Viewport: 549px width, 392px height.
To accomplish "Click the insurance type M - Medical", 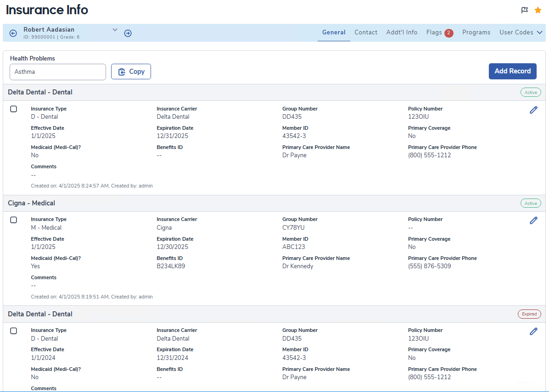I will (x=46, y=228).
